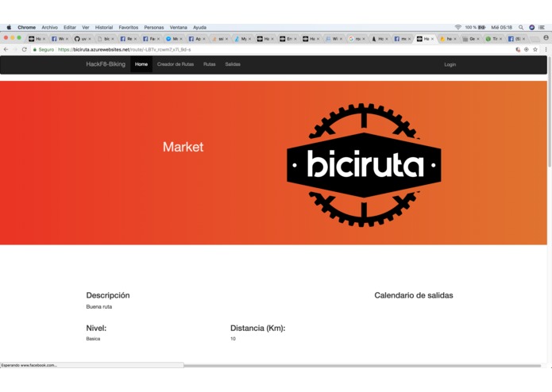Click the red extension icon in the address bar
The height and width of the screenshot is (392, 552).
point(518,49)
